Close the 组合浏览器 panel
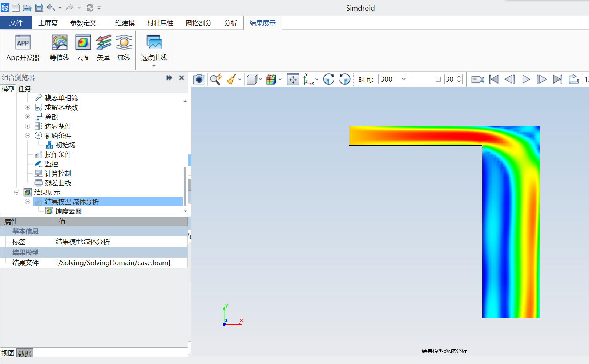The height and width of the screenshot is (364, 589). point(182,78)
